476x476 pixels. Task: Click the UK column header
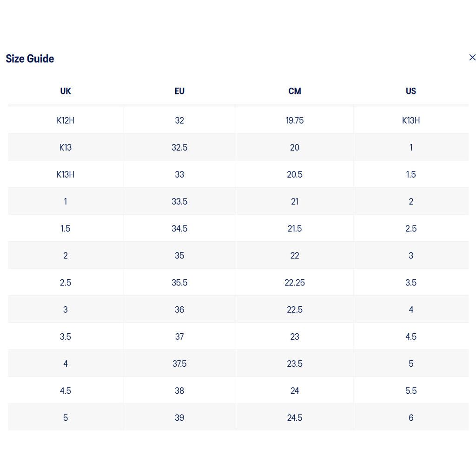point(66,91)
